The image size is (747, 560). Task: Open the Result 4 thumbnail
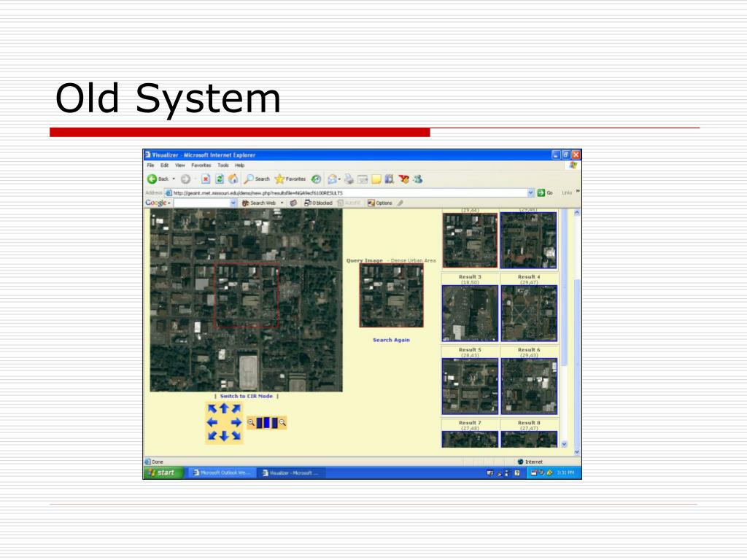pyautogui.click(x=529, y=314)
